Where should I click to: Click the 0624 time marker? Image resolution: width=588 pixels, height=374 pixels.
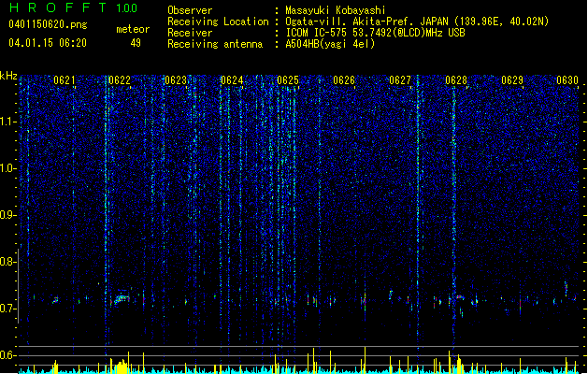(232, 80)
